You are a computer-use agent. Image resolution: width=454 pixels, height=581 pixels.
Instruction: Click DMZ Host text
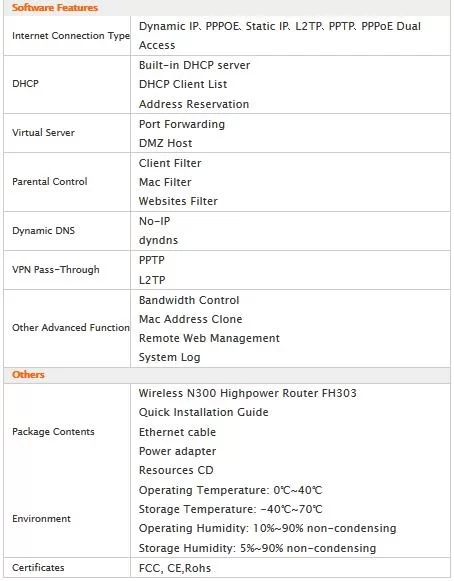coord(165,143)
